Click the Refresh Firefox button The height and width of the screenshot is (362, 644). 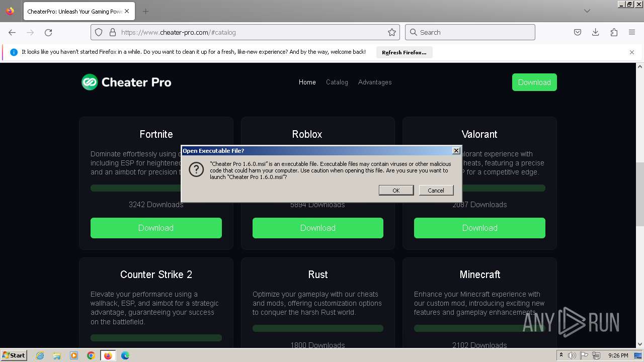(x=404, y=52)
